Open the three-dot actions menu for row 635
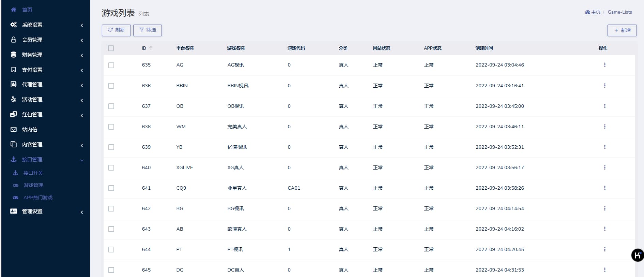Image resolution: width=644 pixels, height=277 pixels. point(604,65)
